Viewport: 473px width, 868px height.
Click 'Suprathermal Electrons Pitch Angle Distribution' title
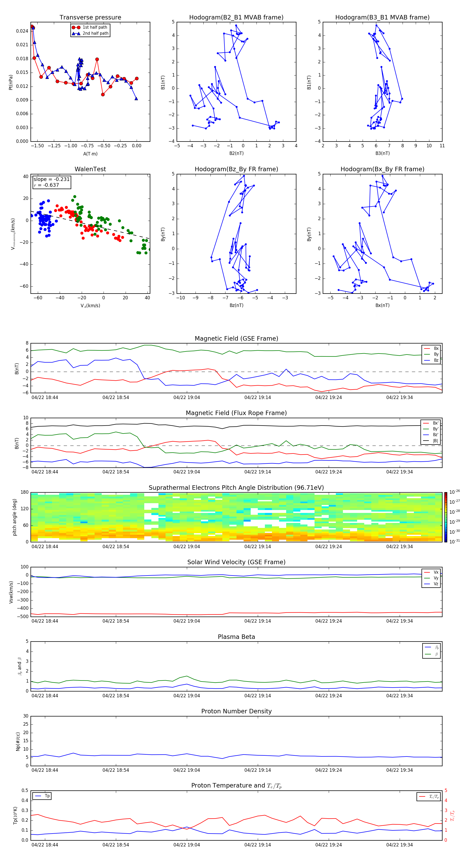(x=236, y=488)
